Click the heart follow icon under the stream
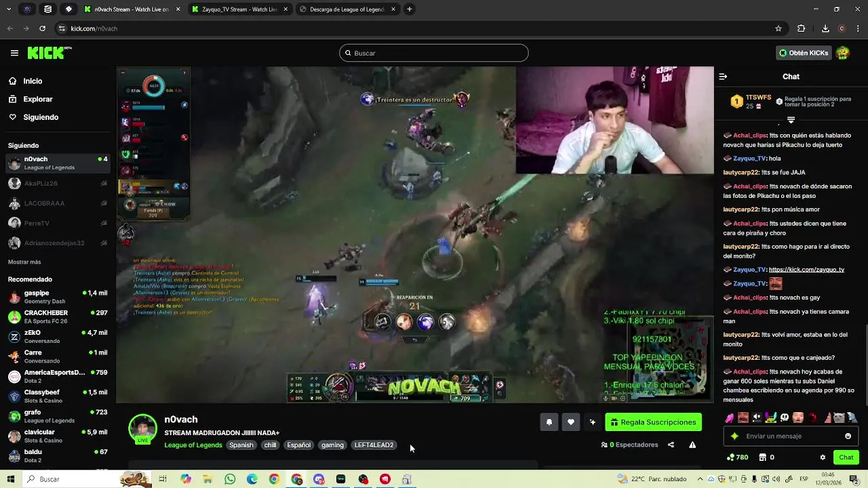The width and height of the screenshot is (868, 488). [x=570, y=422]
